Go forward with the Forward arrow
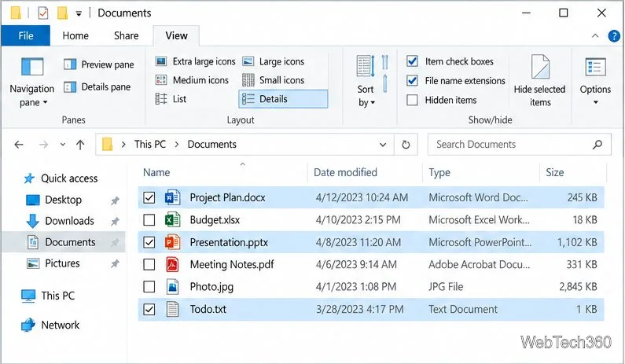Image resolution: width=625 pixels, height=364 pixels. pos(43,145)
